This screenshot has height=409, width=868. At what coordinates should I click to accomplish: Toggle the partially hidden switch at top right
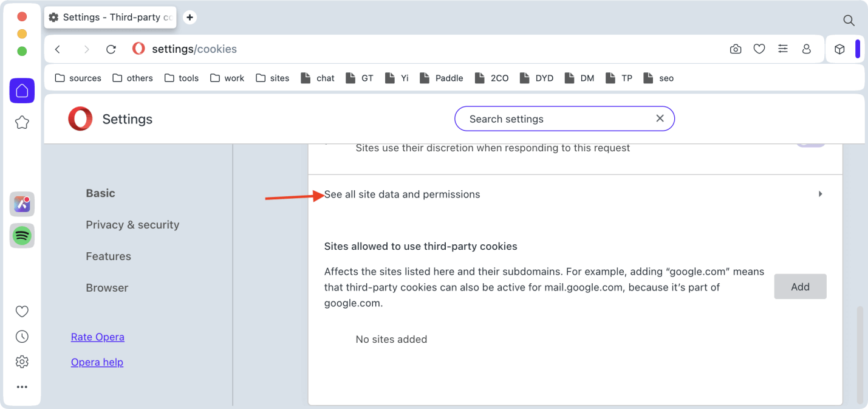[811, 143]
